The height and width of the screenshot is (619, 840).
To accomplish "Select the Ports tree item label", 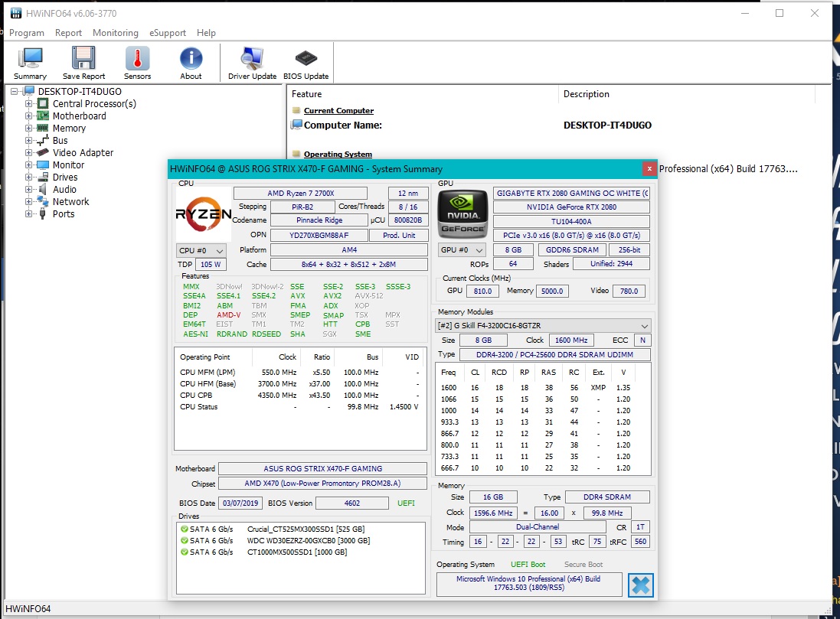I will click(x=64, y=214).
